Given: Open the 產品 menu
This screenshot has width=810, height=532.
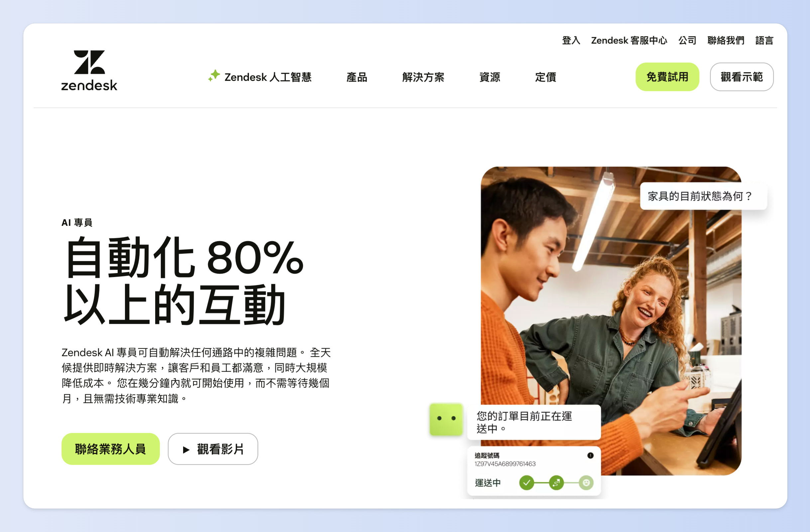Looking at the screenshot, I should click(357, 77).
